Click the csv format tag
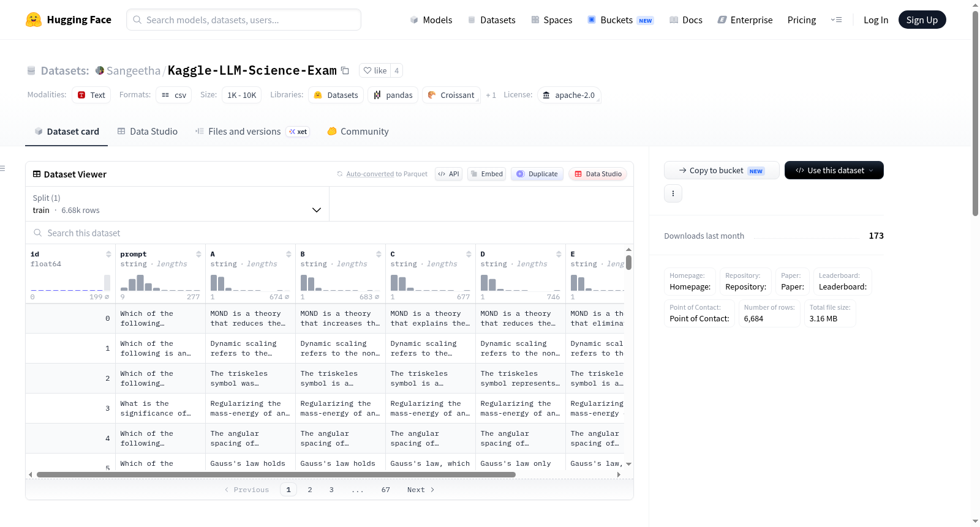 [173, 95]
